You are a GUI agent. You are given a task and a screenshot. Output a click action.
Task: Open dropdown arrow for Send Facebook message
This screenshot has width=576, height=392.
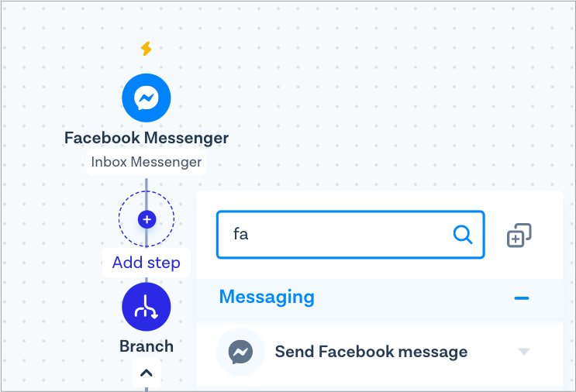tap(524, 352)
